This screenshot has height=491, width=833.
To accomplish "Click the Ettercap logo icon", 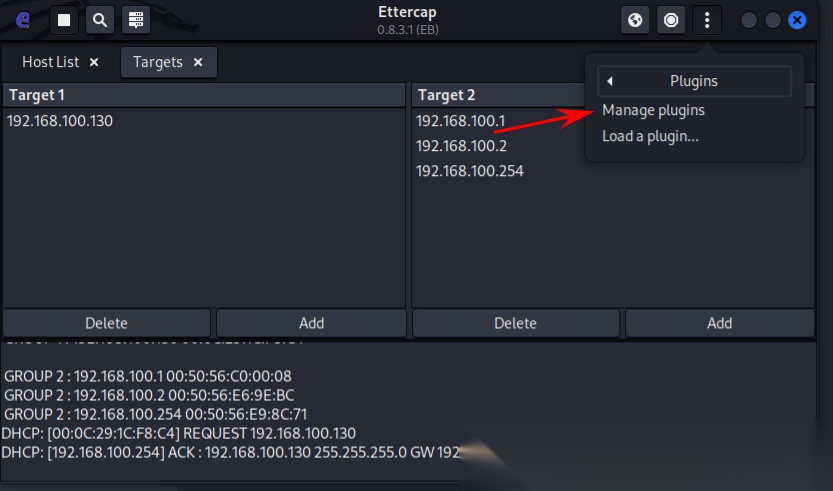I will (x=23, y=20).
